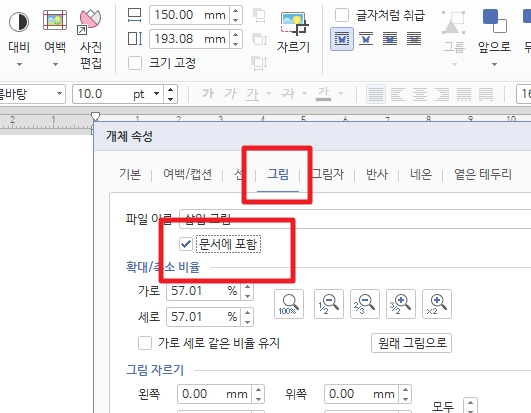Switch to the 옅은 테두리 tab
Image resolution: width=531 pixels, height=413 pixels.
(483, 174)
